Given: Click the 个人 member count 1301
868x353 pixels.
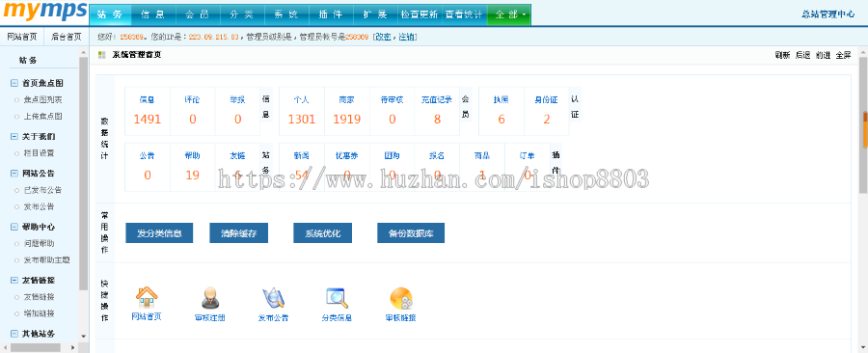Looking at the screenshot, I should (302, 119).
